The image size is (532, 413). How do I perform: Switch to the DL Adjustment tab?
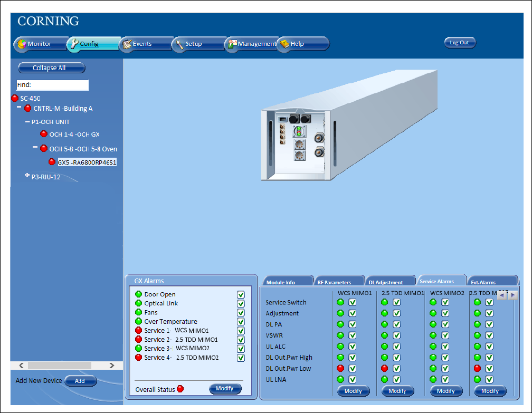click(x=390, y=282)
